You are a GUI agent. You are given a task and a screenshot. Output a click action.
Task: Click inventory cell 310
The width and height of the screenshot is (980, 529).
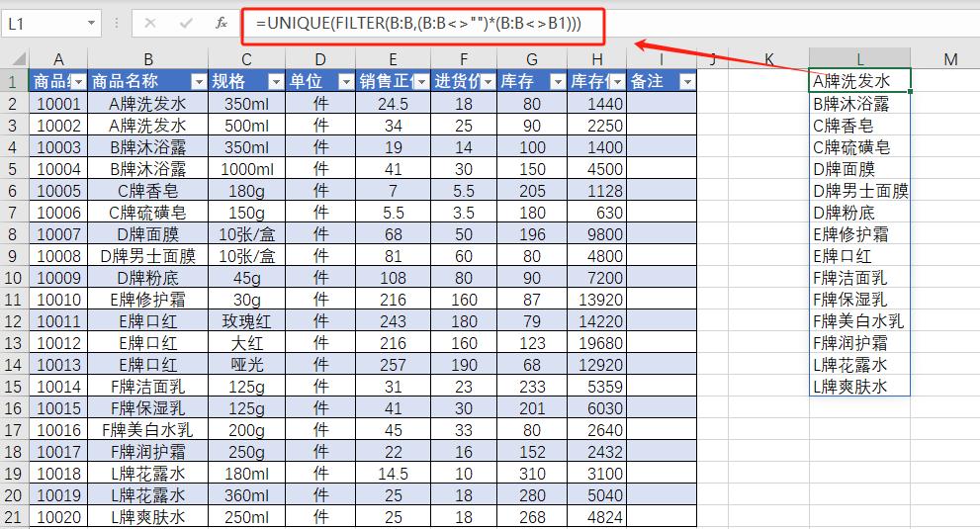pyautogui.click(x=532, y=474)
